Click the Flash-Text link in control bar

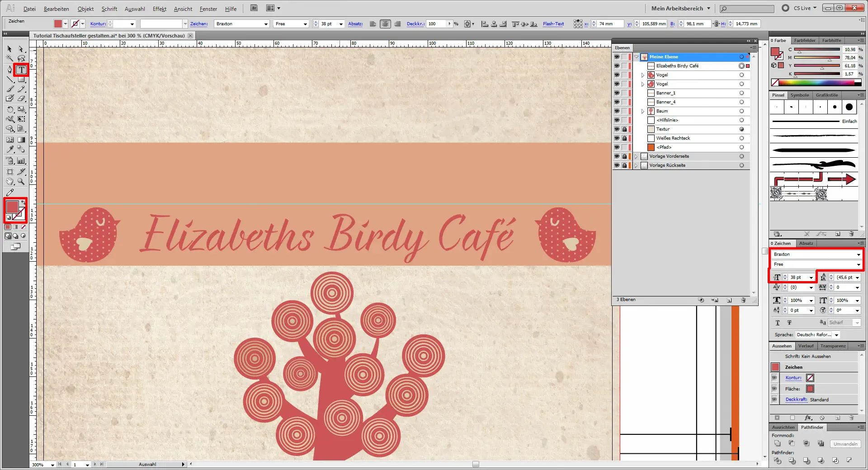[x=553, y=24]
